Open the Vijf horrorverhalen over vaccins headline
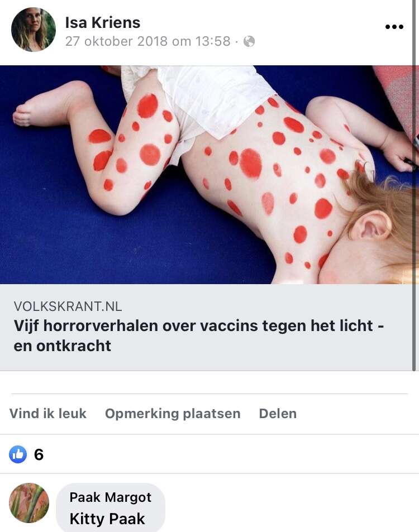 point(199,336)
